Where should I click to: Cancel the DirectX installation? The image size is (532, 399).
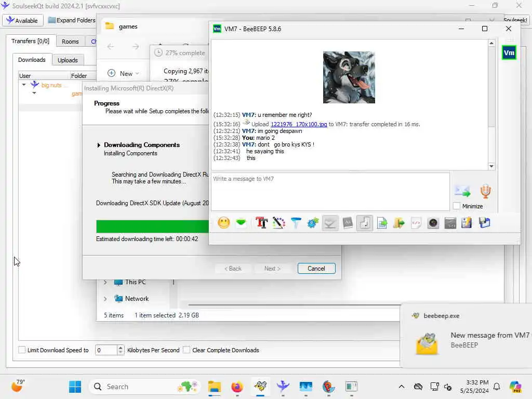316,269
